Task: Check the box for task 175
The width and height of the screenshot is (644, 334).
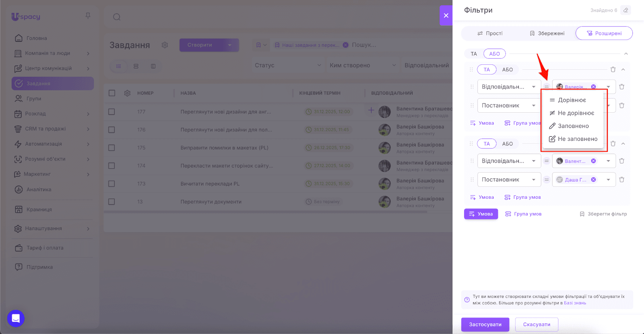Action: coord(111,148)
